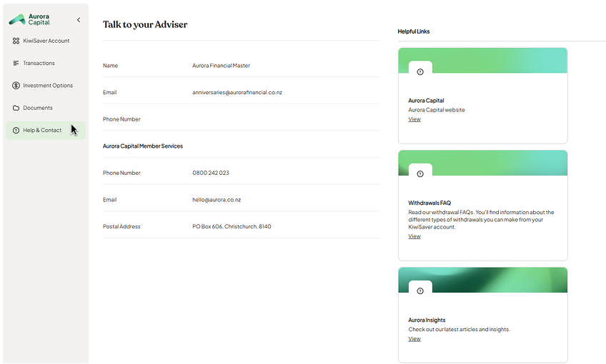Click postal address PO Box 606, Christchurch
This screenshot has width=606, height=364.
[232, 226]
